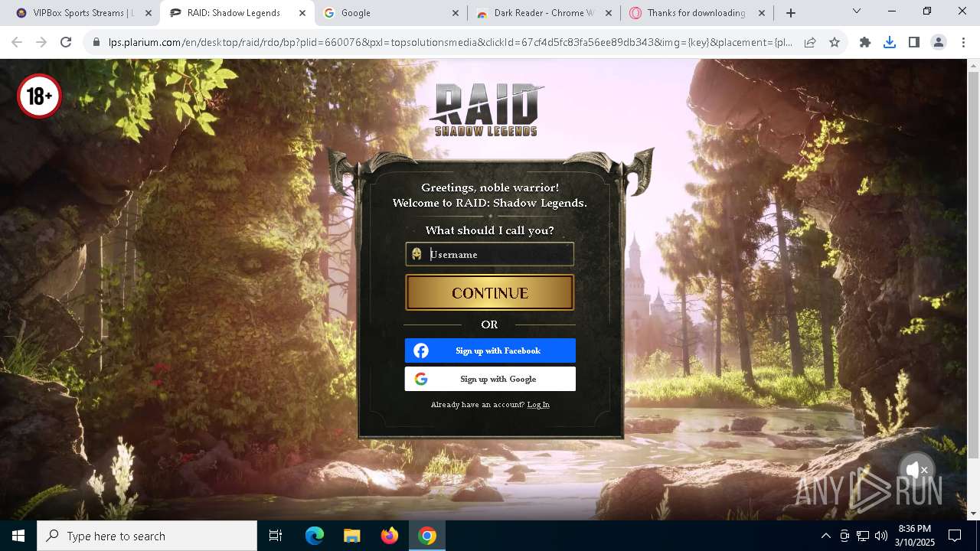Close the Thanks for downloading tab
This screenshot has width=980, height=551.
point(761,13)
